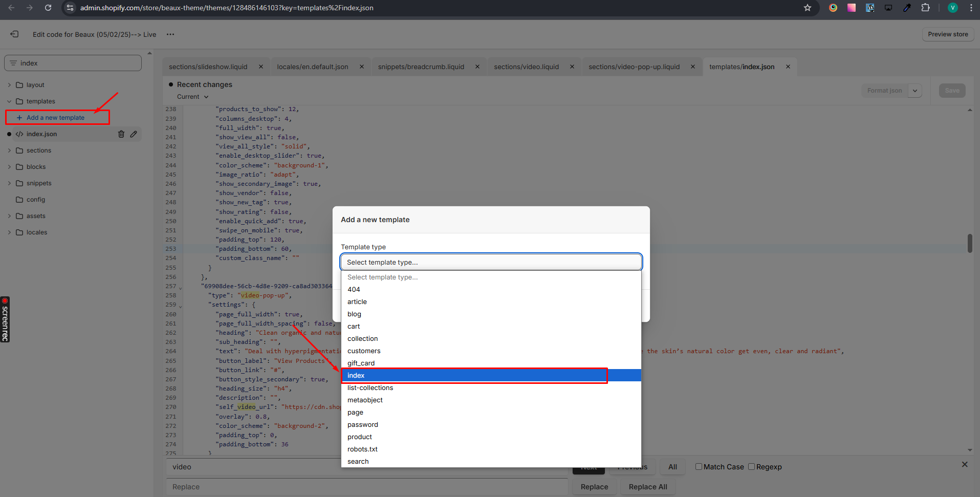Screen dimensions: 980x497
Task: Click the pencil rename icon for index.json
Action: point(134,134)
